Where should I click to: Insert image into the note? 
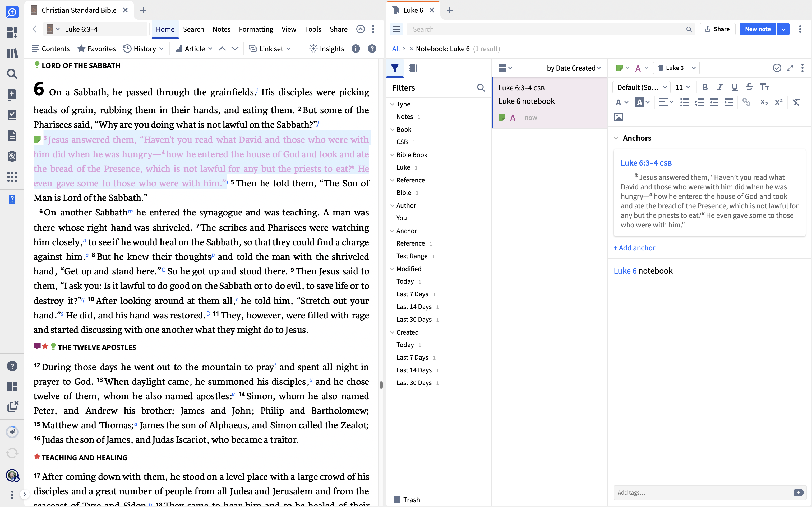point(619,117)
